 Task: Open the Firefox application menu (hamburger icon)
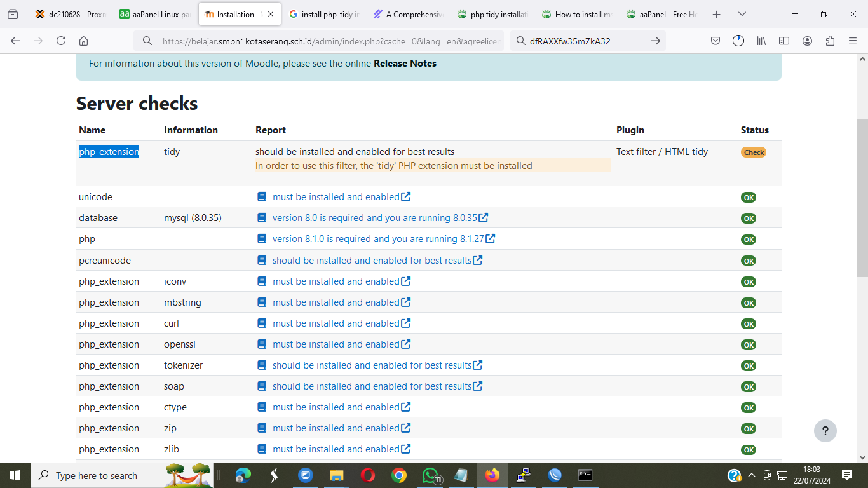click(x=853, y=41)
